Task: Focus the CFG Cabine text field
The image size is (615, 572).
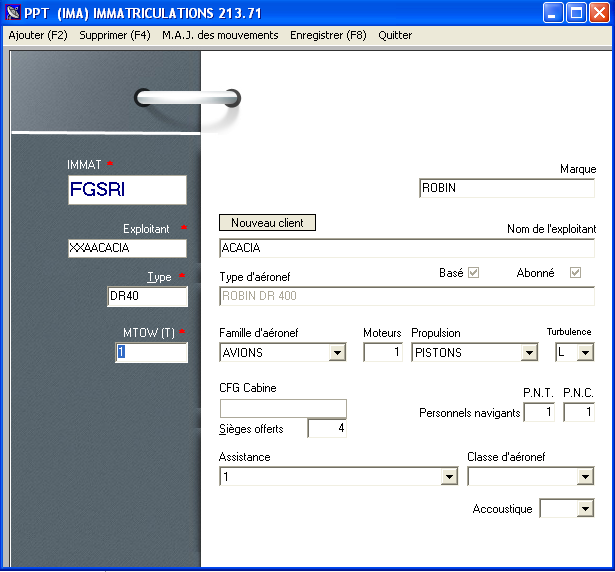Action: [283, 408]
